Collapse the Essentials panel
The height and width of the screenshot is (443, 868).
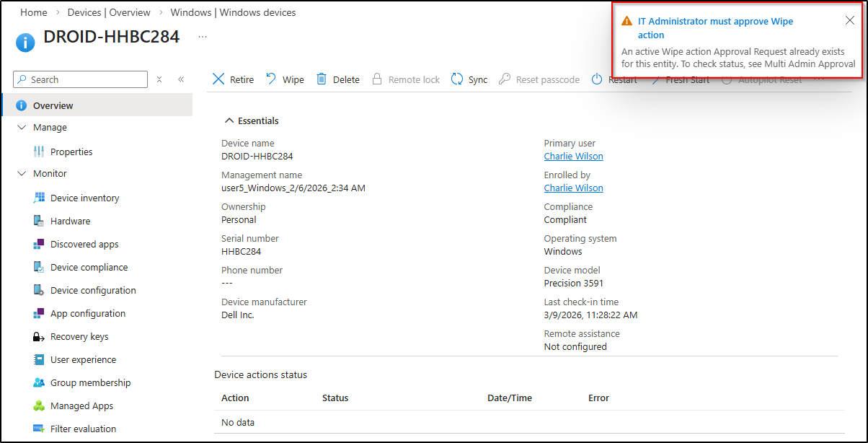pyautogui.click(x=229, y=120)
